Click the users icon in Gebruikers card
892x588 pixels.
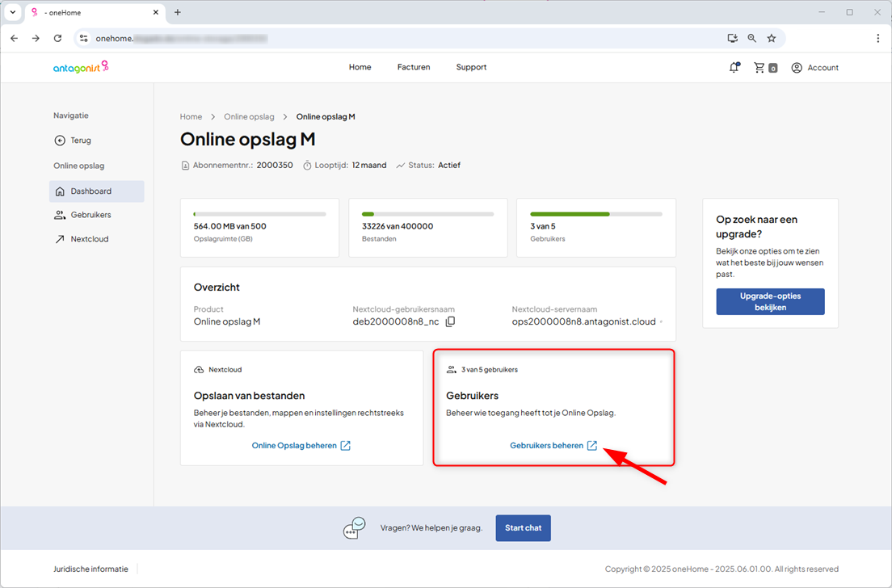(x=451, y=370)
